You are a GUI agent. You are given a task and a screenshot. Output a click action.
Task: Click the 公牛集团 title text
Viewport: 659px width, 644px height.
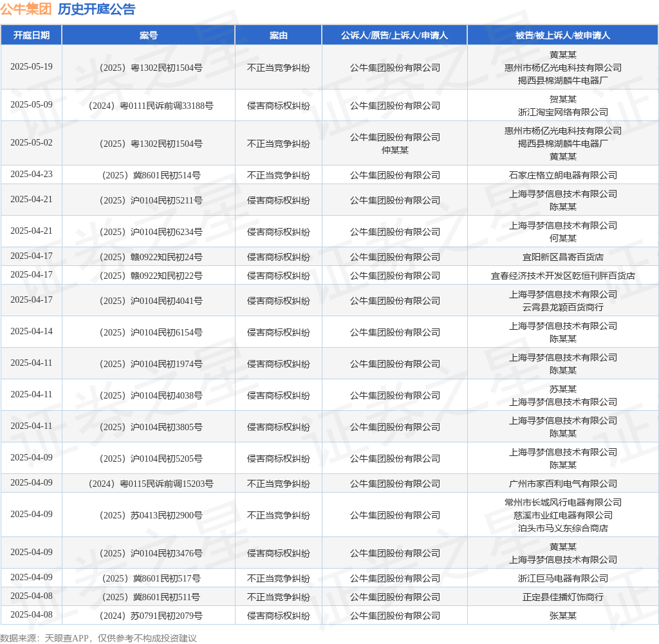26,9
